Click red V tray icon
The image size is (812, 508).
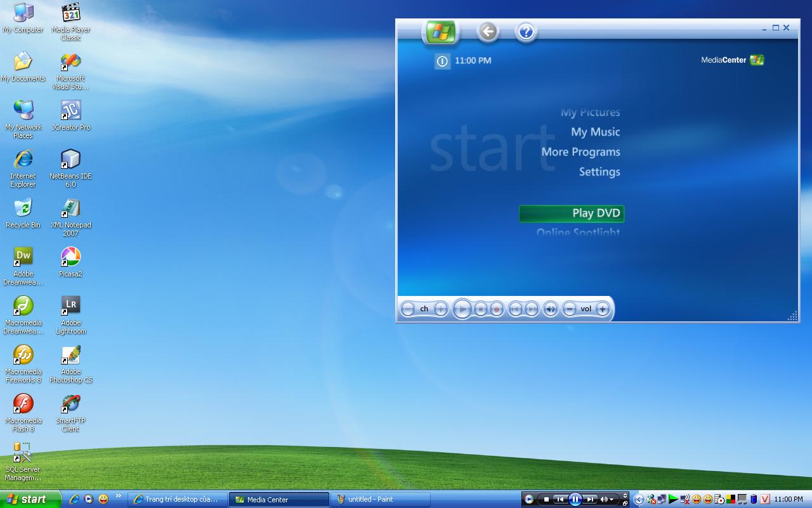tap(764, 499)
